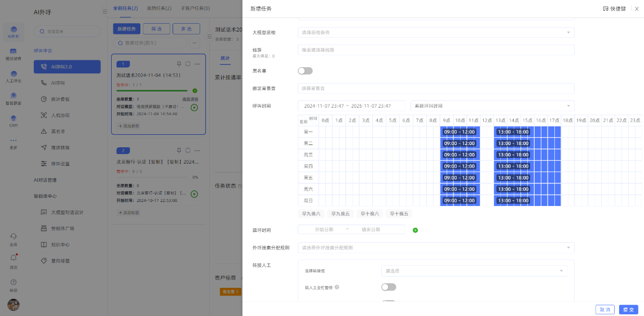Click the help icon next to 转人工全忙暂停
The height and width of the screenshot is (316, 644).
[x=337, y=287]
